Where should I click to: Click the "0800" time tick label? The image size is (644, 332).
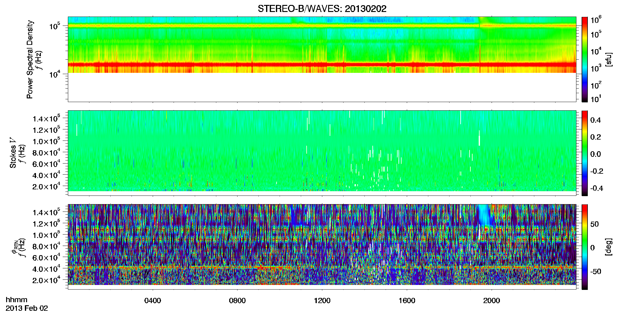click(x=238, y=301)
